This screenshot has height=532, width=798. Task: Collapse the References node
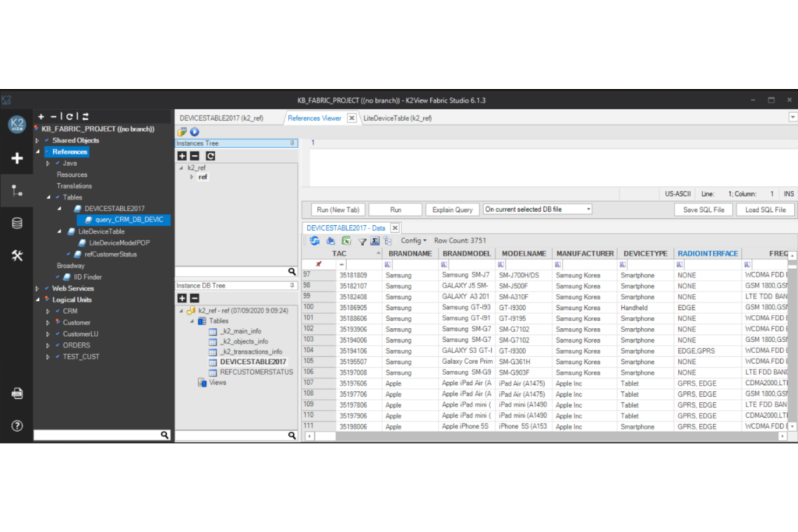(38, 152)
